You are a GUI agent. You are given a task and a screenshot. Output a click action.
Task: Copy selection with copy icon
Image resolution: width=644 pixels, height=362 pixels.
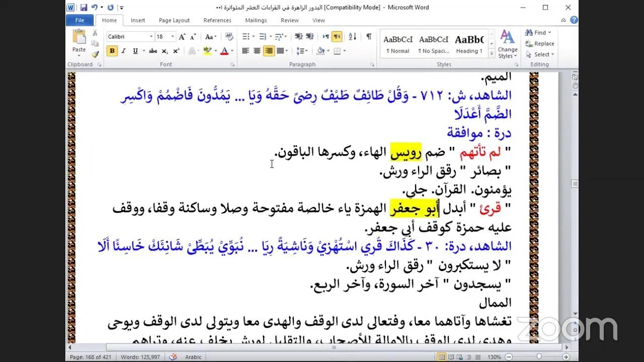tap(95, 44)
